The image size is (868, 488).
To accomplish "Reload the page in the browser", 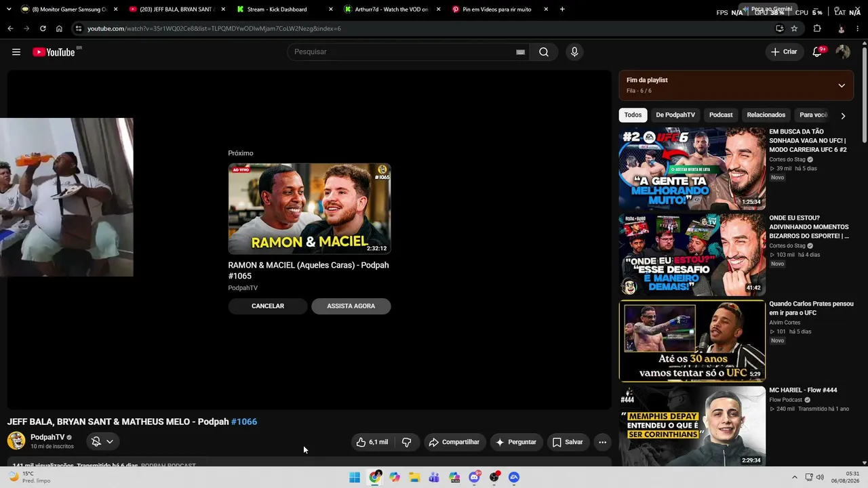I will click(43, 28).
